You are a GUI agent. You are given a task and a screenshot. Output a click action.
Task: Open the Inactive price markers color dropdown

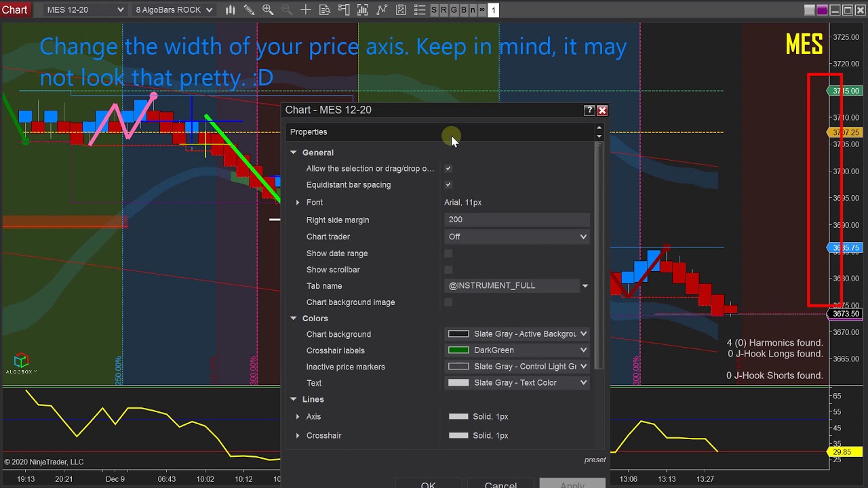click(x=517, y=367)
